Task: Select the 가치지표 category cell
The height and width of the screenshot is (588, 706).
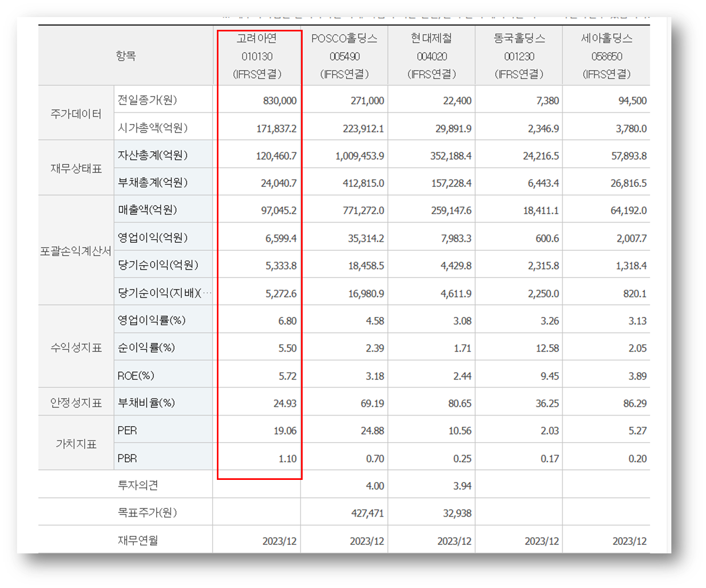Action: [76, 444]
